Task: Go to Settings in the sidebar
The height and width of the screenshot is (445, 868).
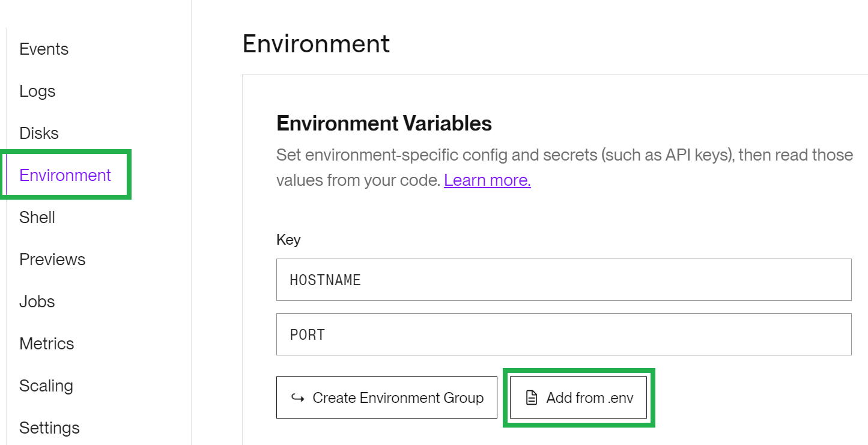Action: [x=49, y=428]
